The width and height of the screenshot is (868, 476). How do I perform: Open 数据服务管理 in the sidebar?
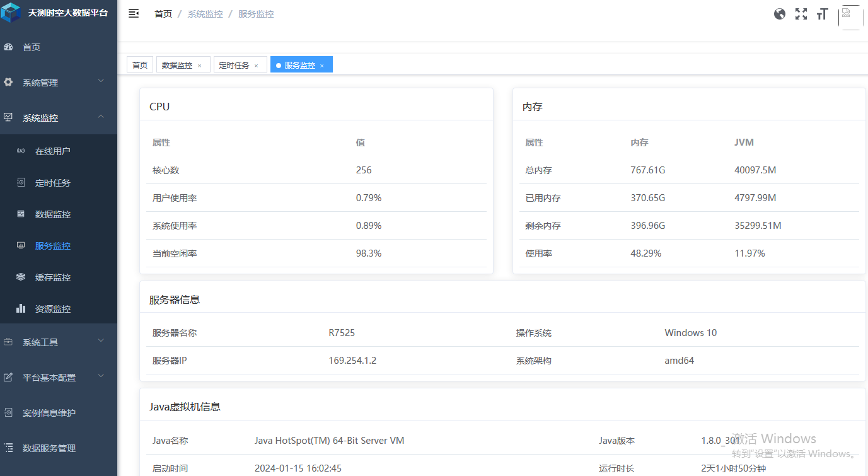49,448
